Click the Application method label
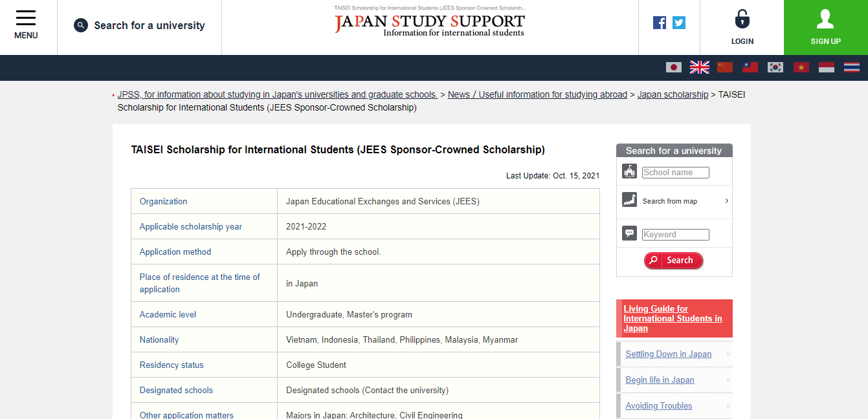This screenshot has width=868, height=419. (175, 252)
